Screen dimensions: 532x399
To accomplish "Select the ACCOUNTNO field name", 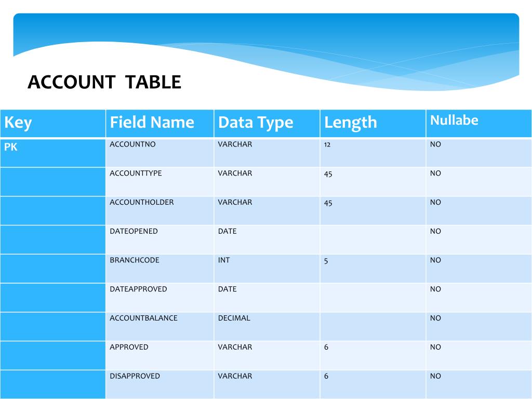I will (132, 144).
